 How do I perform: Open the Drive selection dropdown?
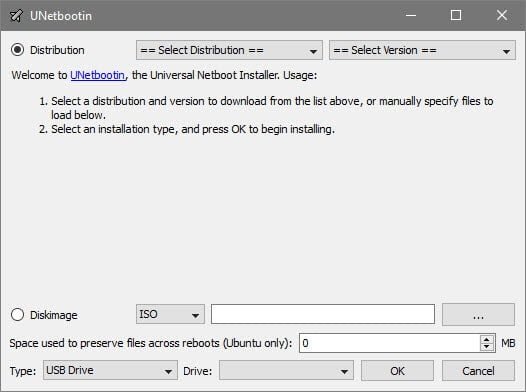point(286,370)
